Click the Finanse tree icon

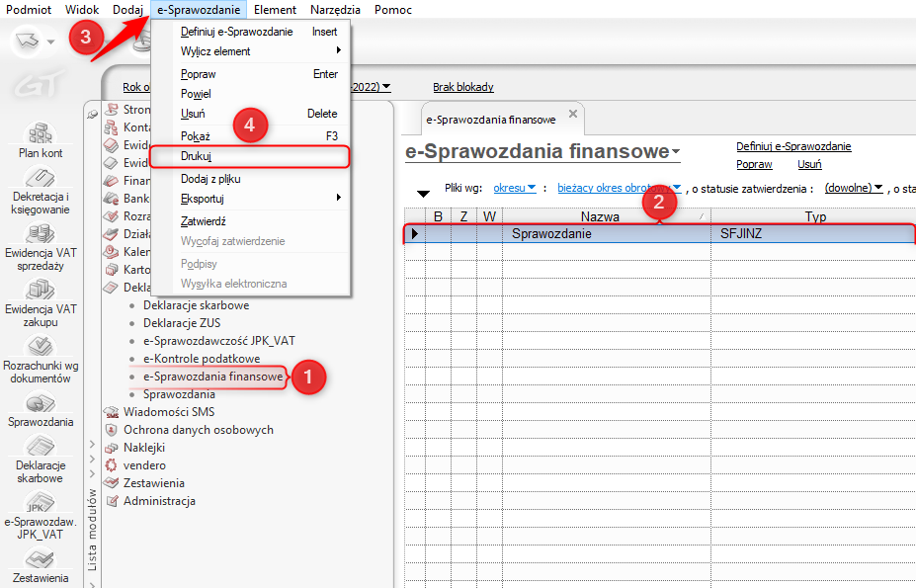coord(111,181)
